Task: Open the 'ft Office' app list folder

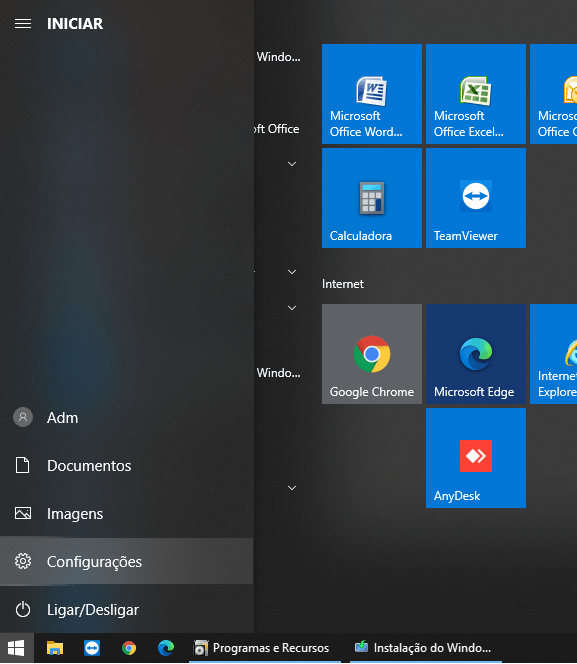Action: [x=276, y=129]
